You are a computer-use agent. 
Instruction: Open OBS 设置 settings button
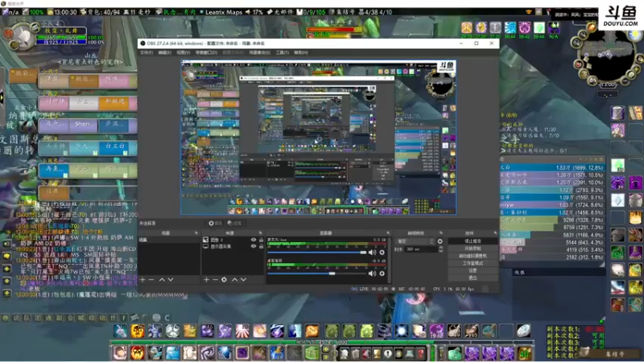[473, 270]
